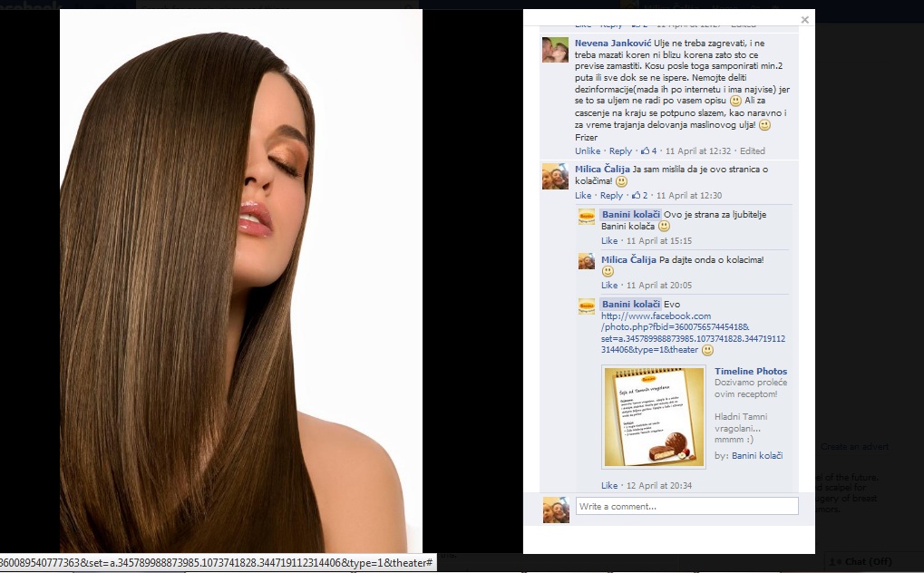Like Milica Čalija's comment about kolačima

(x=583, y=195)
